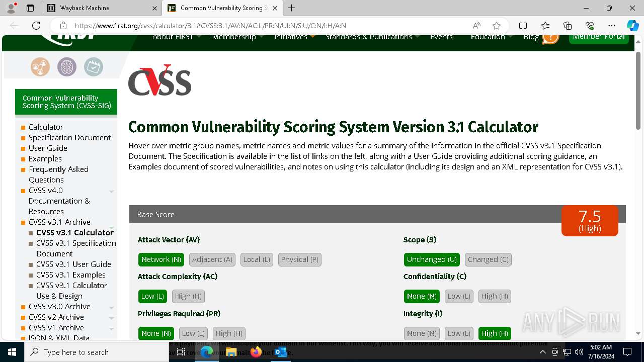
Task: Click the CVSS logo image
Action: (x=159, y=80)
